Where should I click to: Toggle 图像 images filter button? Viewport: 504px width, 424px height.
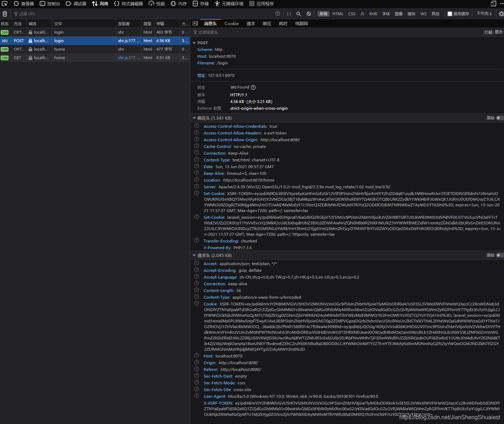pyautogui.click(x=399, y=14)
